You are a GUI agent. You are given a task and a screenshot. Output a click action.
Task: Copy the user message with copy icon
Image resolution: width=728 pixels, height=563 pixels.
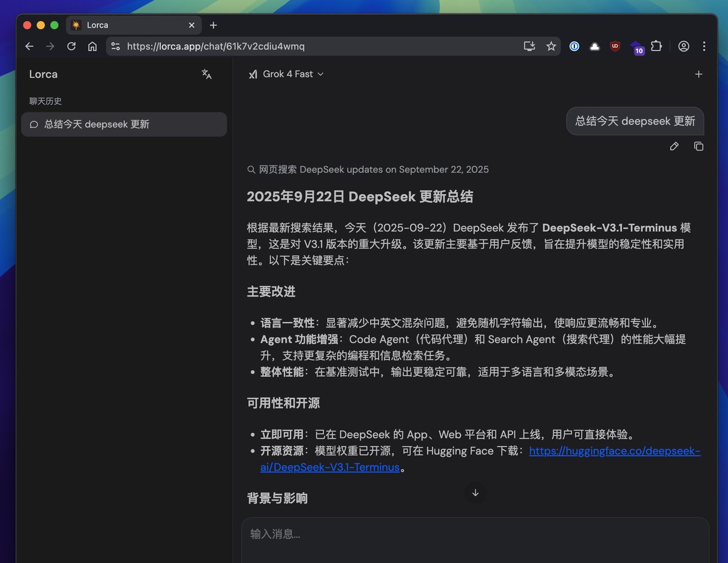click(x=699, y=146)
